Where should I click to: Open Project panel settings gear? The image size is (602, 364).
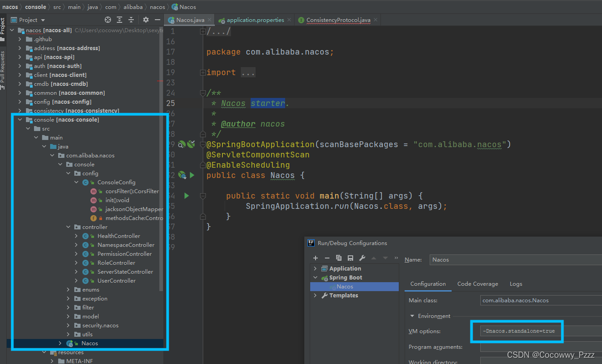(146, 20)
